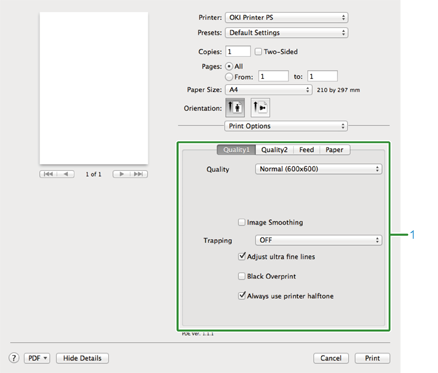This screenshot has width=438, height=373.
Task: Go to next page in preview
Action: 121,174
